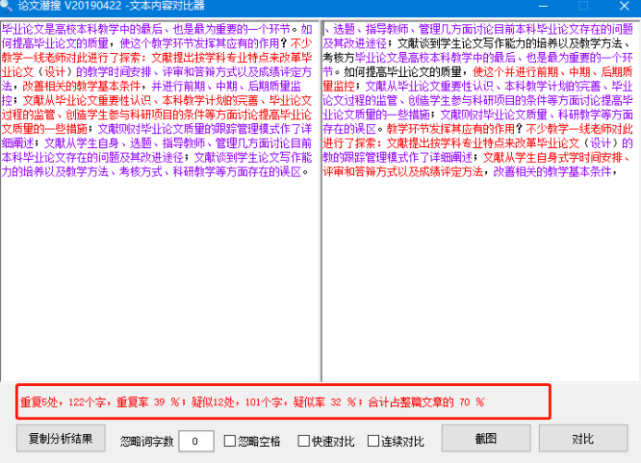Click the 截图 screenshot button
Image resolution: width=641 pixels, height=463 pixels.
(x=486, y=438)
